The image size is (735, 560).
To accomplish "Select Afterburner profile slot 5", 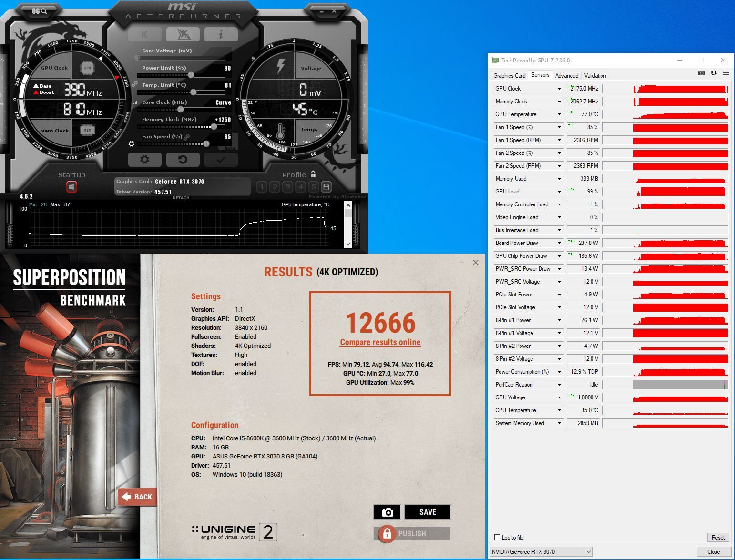I will [x=313, y=187].
